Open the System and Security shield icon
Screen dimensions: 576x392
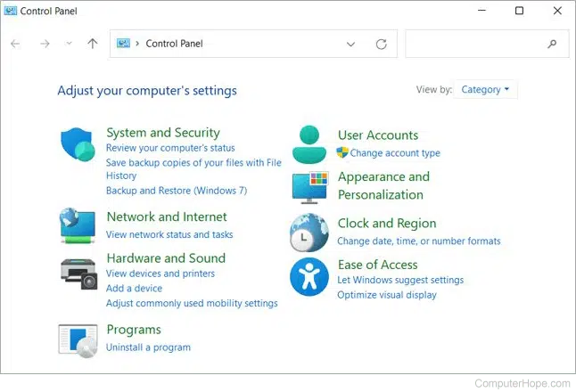point(78,144)
